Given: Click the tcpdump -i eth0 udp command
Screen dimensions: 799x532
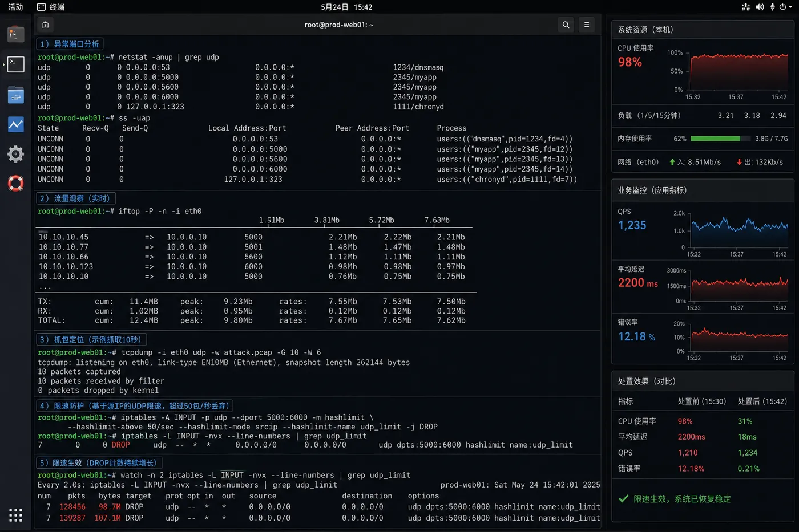Looking at the screenshot, I should click(221, 352).
